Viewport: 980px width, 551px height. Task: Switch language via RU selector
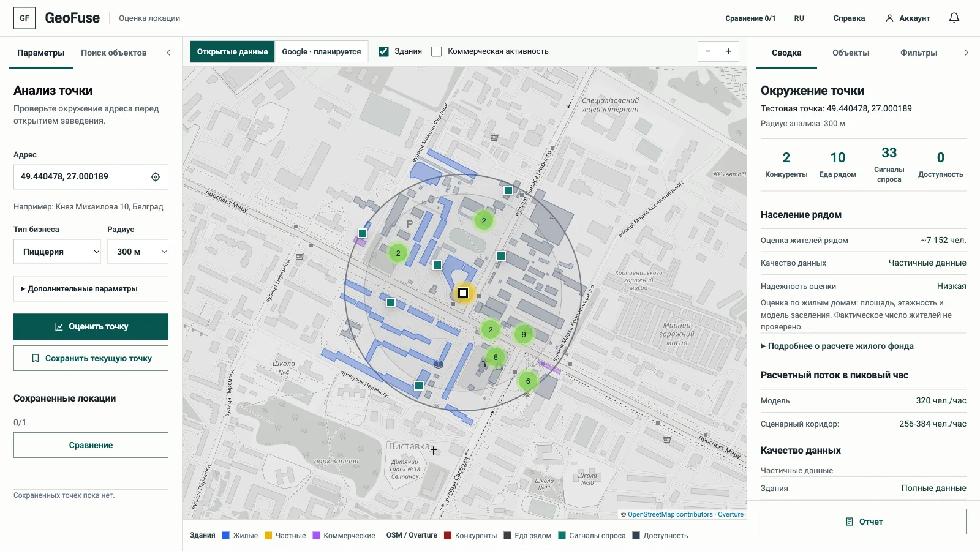point(799,18)
